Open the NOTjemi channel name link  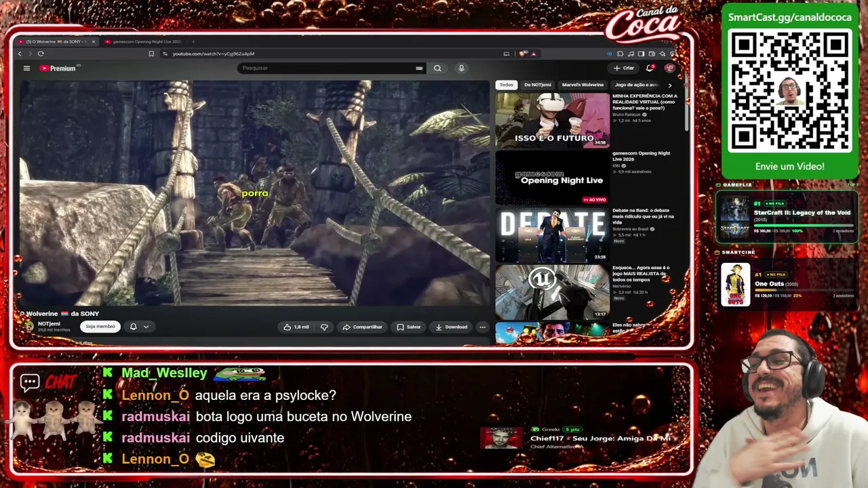(49, 324)
